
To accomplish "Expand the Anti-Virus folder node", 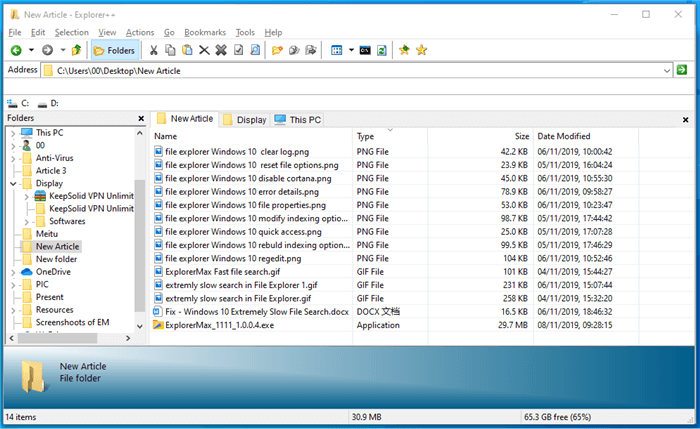I will pyautogui.click(x=13, y=158).
